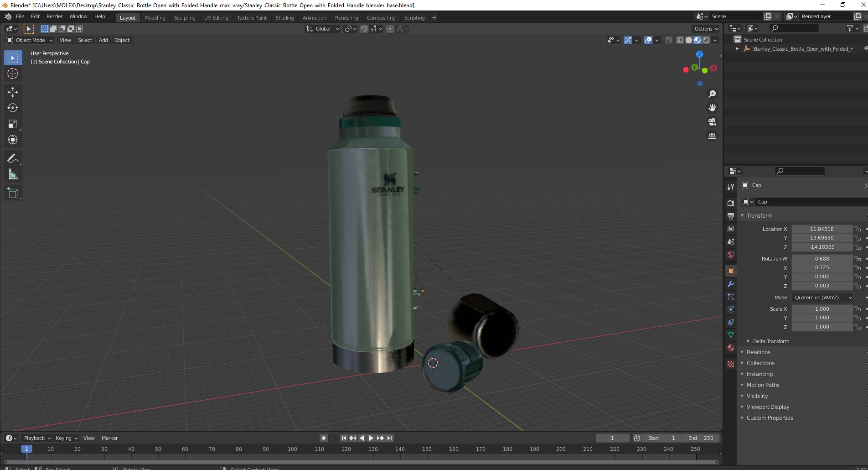Open the Render properties tab
The image size is (868, 470).
[x=731, y=203]
